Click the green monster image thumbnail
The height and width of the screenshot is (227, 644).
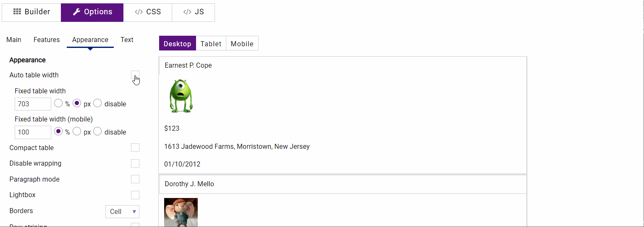tap(180, 95)
